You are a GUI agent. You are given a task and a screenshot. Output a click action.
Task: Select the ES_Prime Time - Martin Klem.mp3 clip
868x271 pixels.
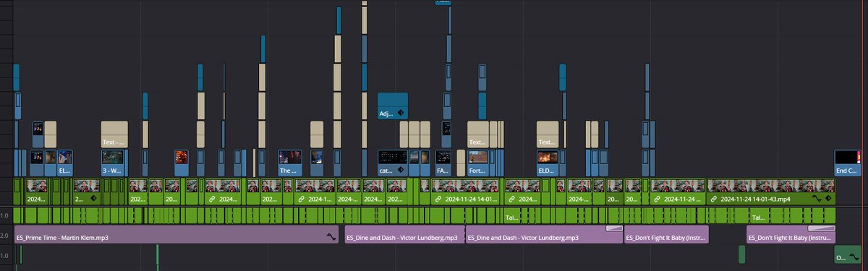[x=177, y=234]
